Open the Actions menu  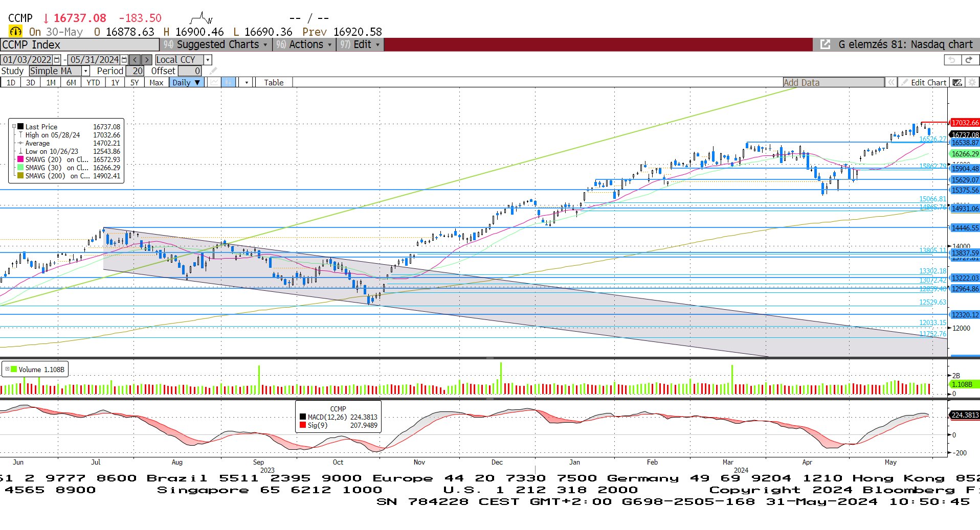point(304,44)
